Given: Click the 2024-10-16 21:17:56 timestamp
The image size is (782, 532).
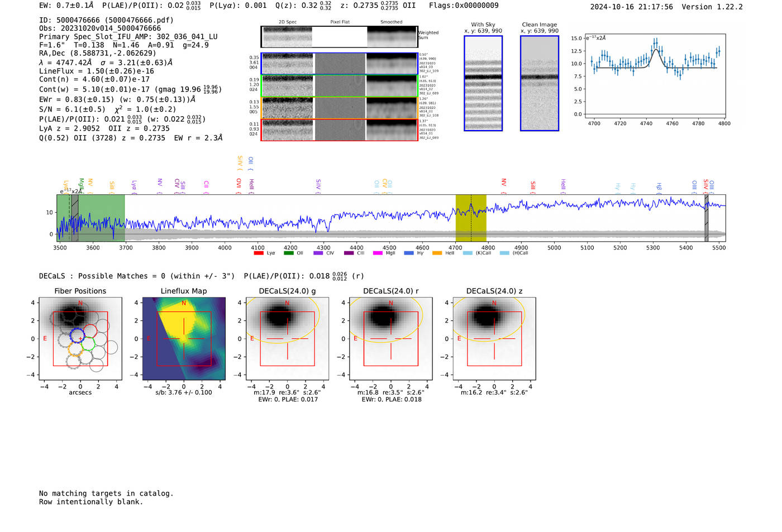Looking at the screenshot, I should (x=632, y=7).
